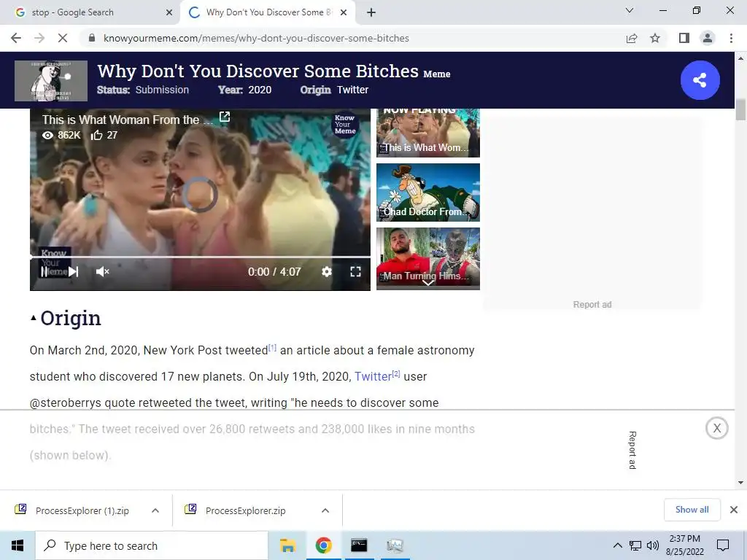
Task: Open File Explorer from taskbar
Action: (287, 545)
